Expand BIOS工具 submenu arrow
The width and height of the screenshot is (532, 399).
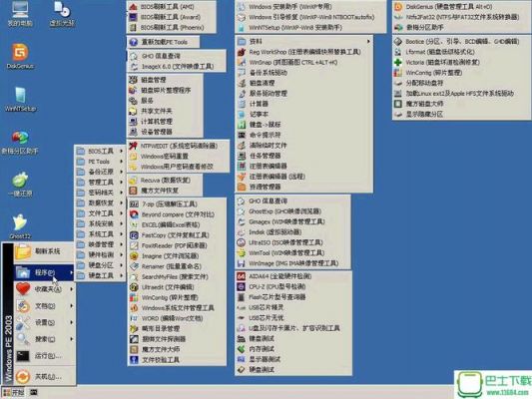[121, 151]
